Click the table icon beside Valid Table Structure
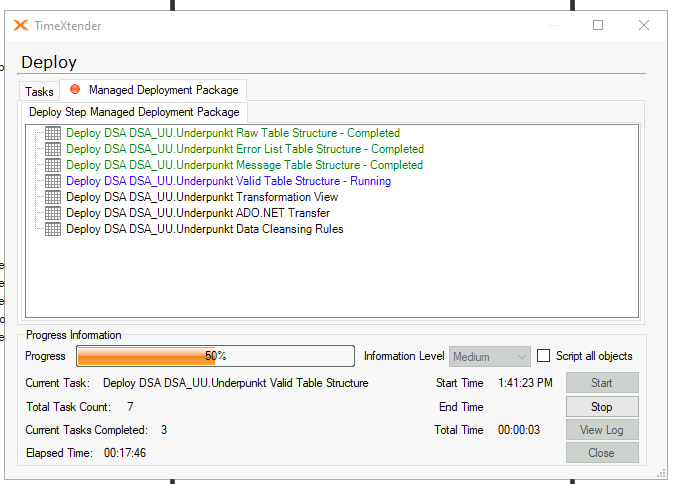The image size is (675, 484). 53,181
